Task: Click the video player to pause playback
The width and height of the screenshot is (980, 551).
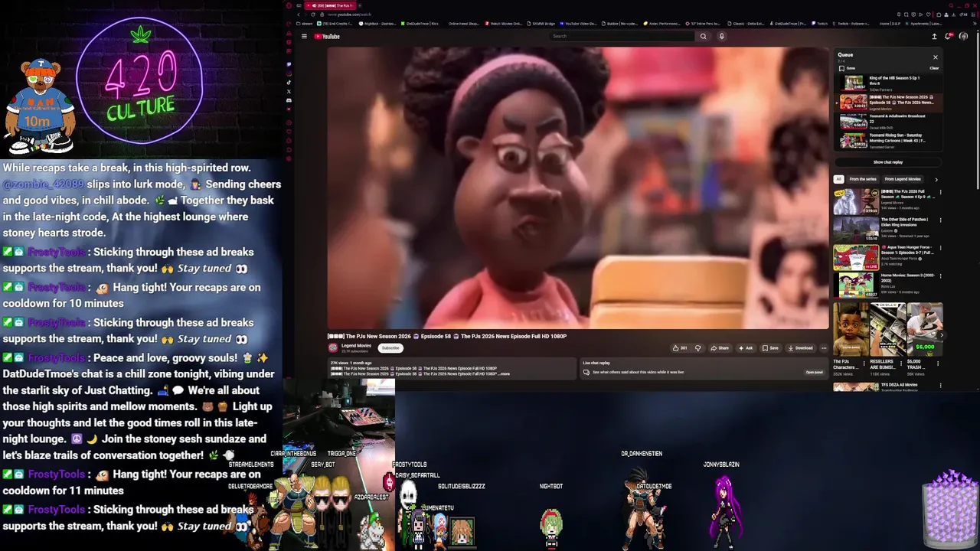Action: [x=578, y=188]
